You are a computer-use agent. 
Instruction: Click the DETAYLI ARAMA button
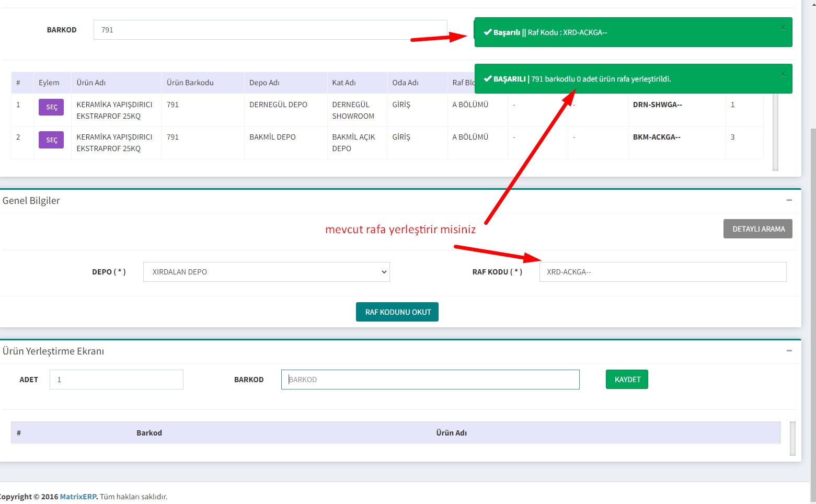757,229
